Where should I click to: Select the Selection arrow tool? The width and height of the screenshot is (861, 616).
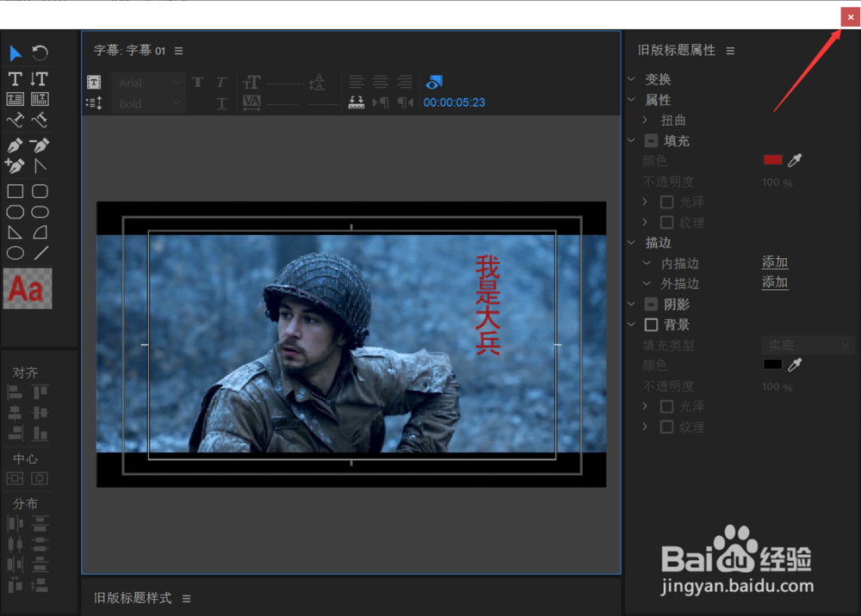[x=15, y=53]
